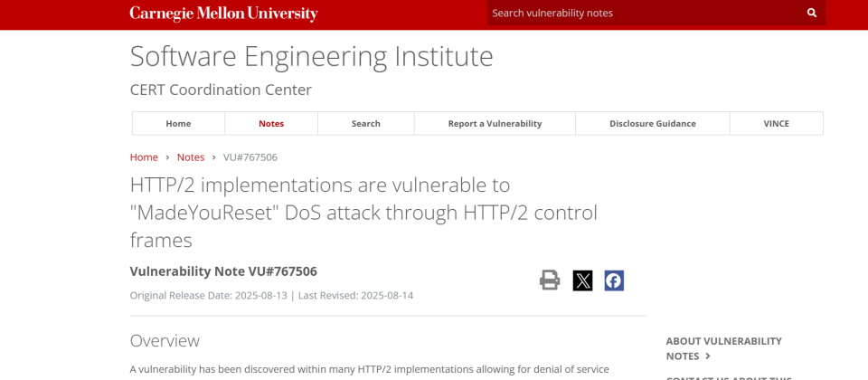Click the CERT Coordination Center title
This screenshot has height=380, width=868.
[x=221, y=90]
